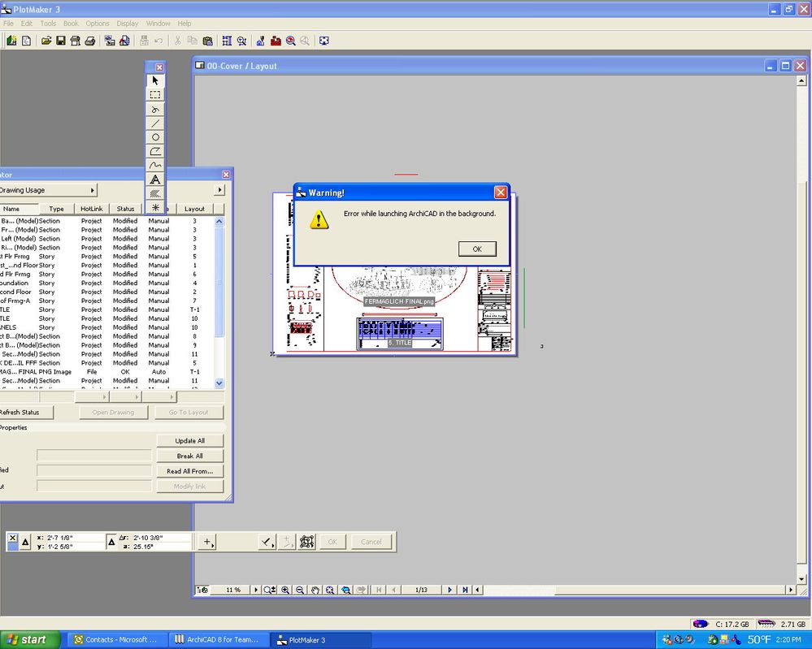This screenshot has width=812, height=649.
Task: Open the Display menu
Action: tap(128, 24)
